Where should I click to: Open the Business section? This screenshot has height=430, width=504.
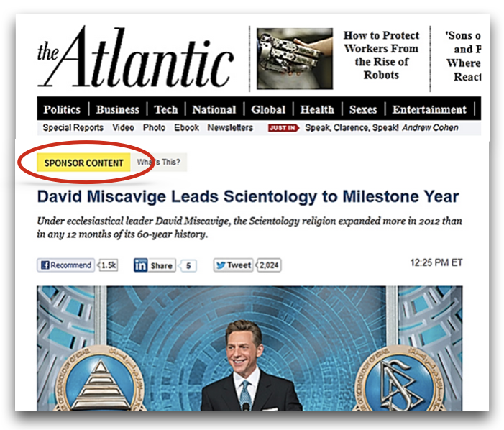point(118,109)
